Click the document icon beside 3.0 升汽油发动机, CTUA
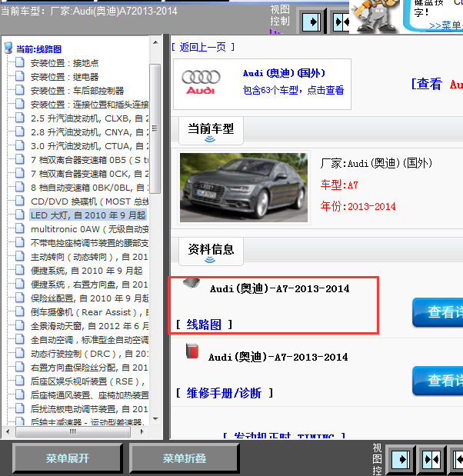 click(20, 145)
